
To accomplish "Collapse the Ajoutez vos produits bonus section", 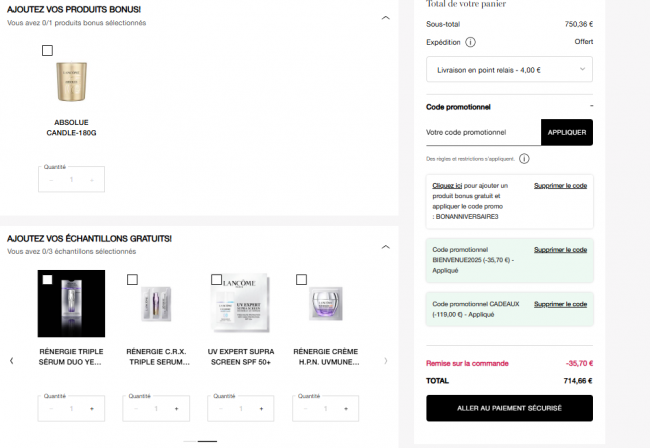I will 386,10.
